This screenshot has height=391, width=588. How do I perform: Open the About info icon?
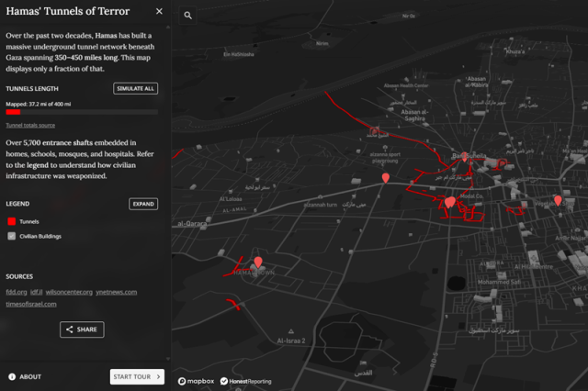click(12, 376)
